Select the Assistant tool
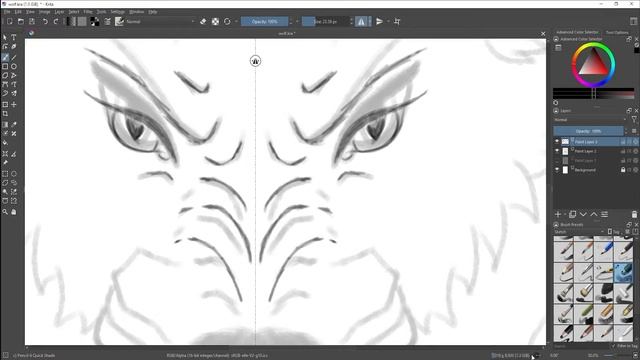The height and width of the screenshot is (360, 640). [5, 154]
